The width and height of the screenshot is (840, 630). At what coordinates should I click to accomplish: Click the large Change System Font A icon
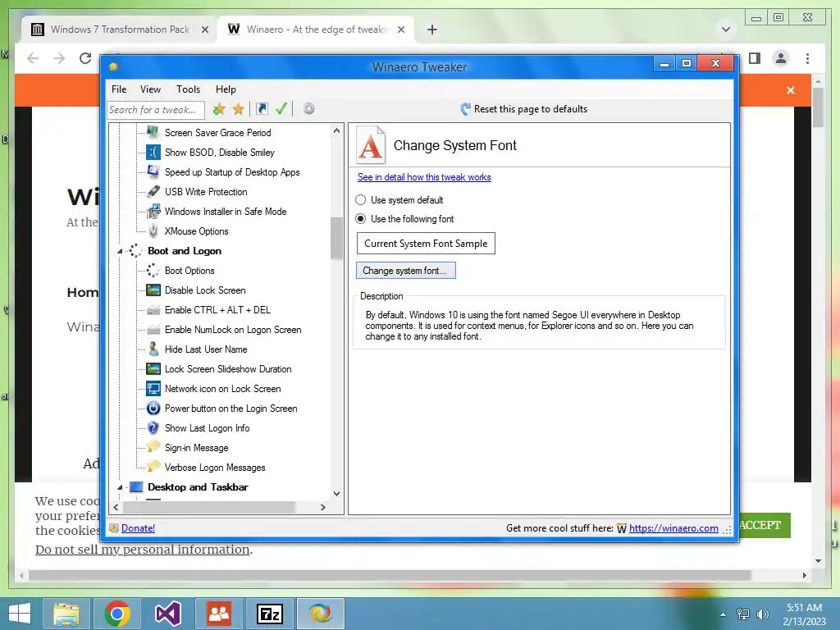coord(371,145)
